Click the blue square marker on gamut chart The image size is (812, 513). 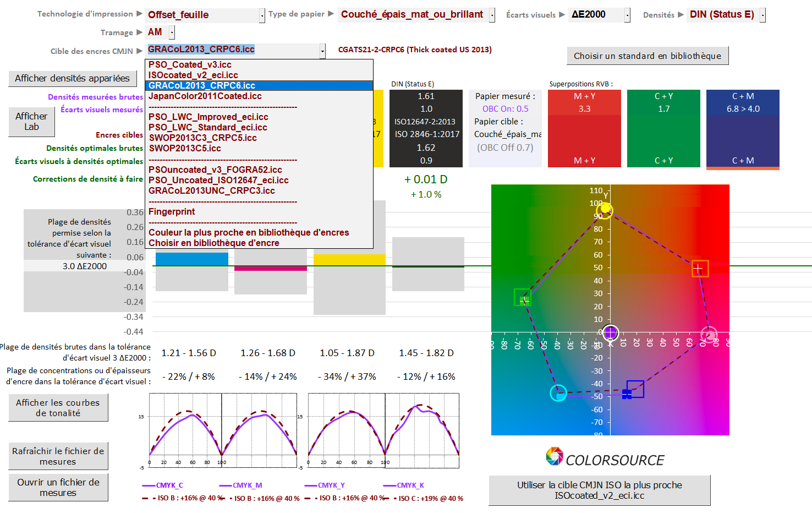[635, 389]
